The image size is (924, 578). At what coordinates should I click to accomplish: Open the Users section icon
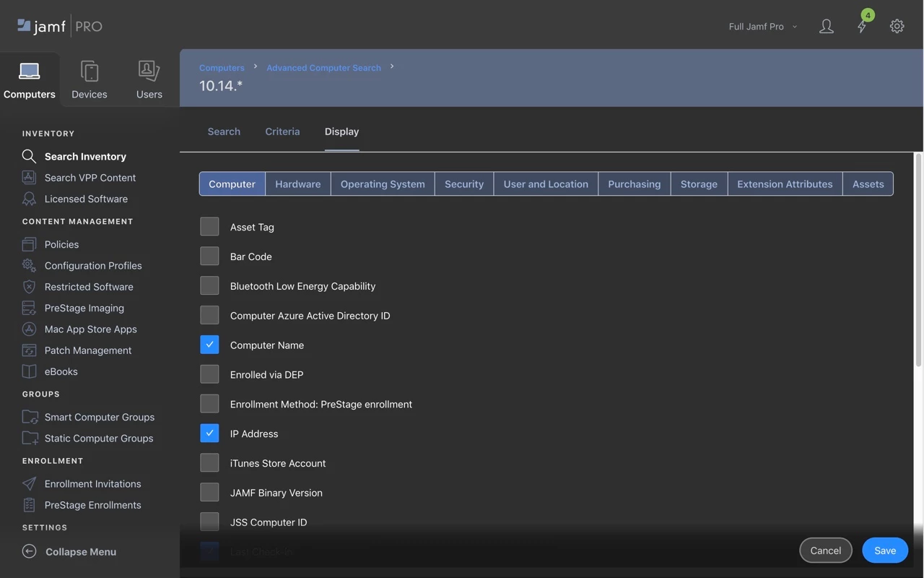[149, 71]
